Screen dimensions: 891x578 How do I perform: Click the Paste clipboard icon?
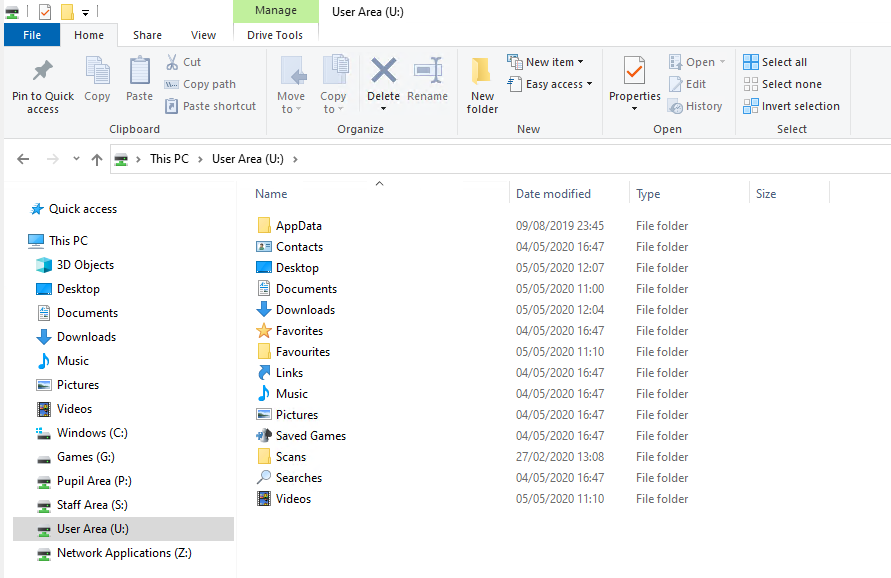[x=139, y=71]
